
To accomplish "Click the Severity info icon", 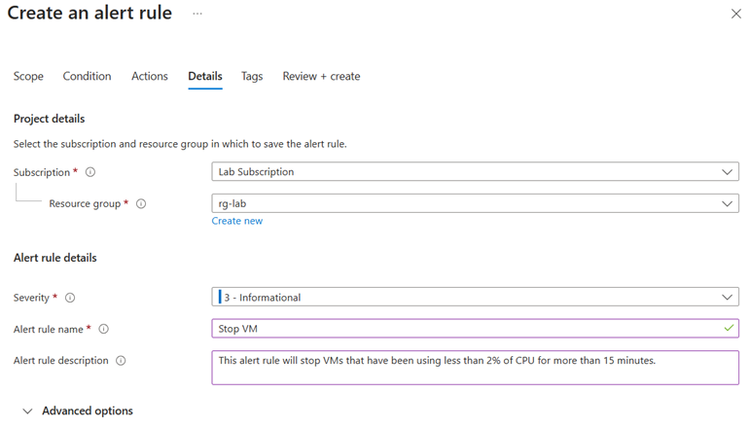I will (x=70, y=297).
